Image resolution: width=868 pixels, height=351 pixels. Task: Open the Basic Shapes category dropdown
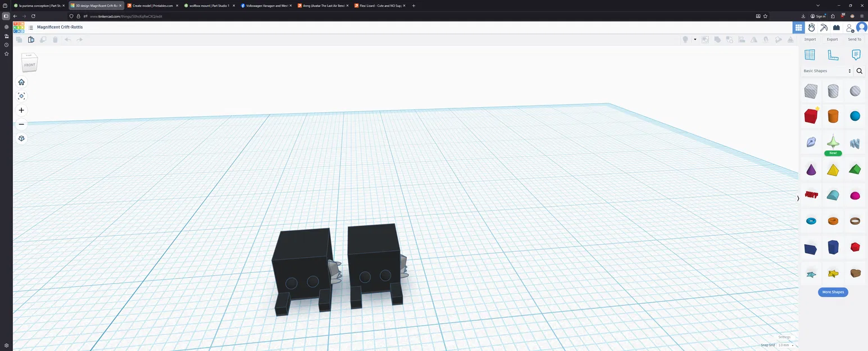coord(826,71)
